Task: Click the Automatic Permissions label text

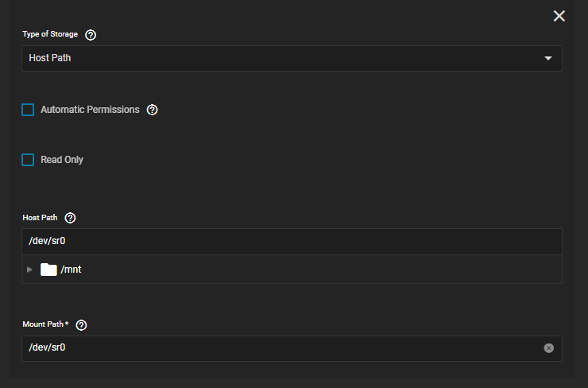Action: [x=90, y=110]
